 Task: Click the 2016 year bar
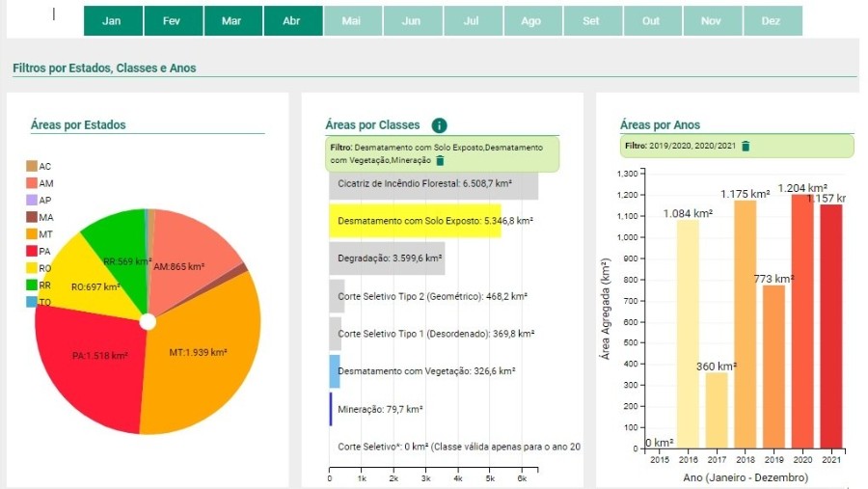pyautogui.click(x=688, y=334)
